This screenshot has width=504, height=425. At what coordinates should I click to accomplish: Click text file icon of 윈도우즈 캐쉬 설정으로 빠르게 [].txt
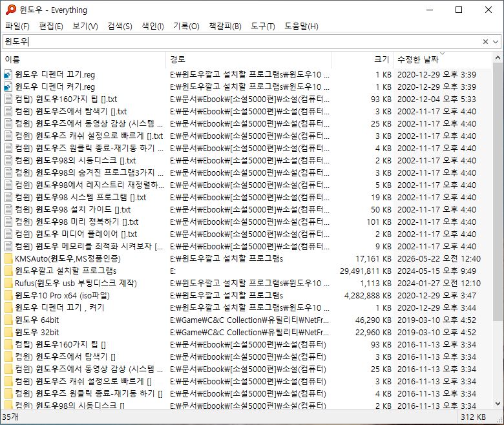click(8, 136)
